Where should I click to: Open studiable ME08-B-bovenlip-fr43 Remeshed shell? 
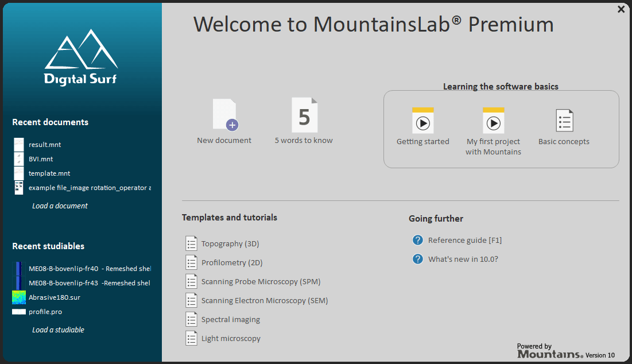pyautogui.click(x=90, y=283)
